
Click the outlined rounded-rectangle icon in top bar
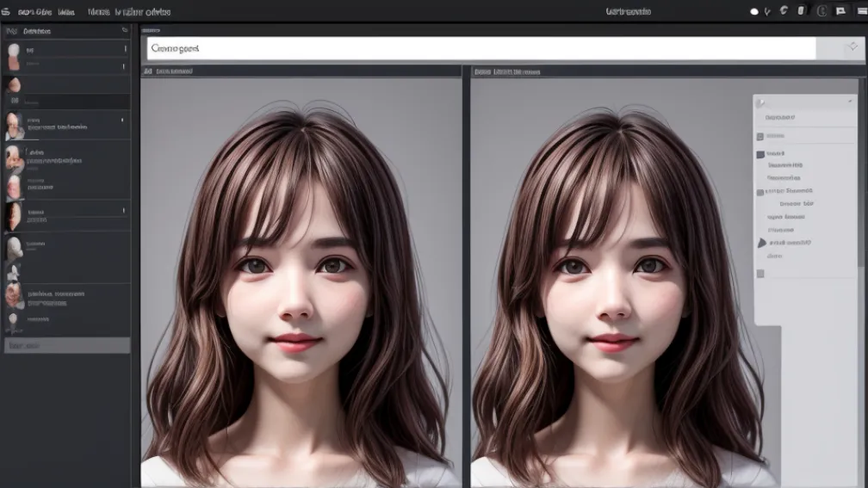822,11
